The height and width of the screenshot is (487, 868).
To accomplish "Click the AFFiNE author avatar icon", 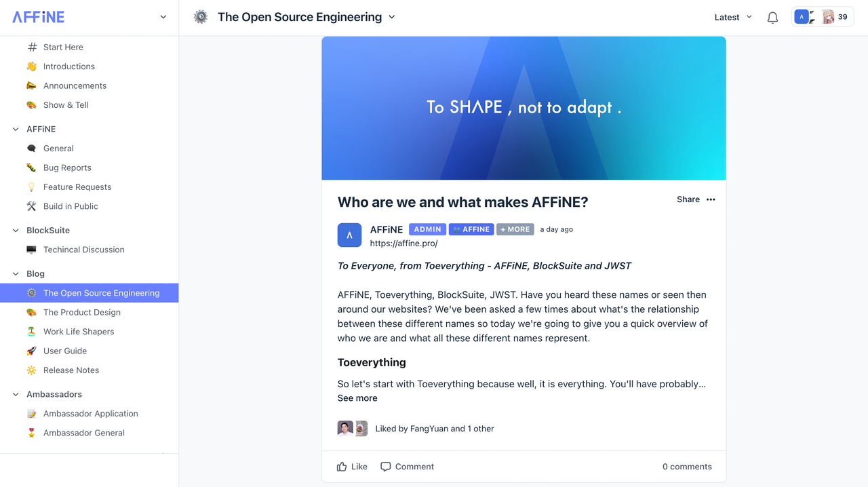I will [349, 235].
